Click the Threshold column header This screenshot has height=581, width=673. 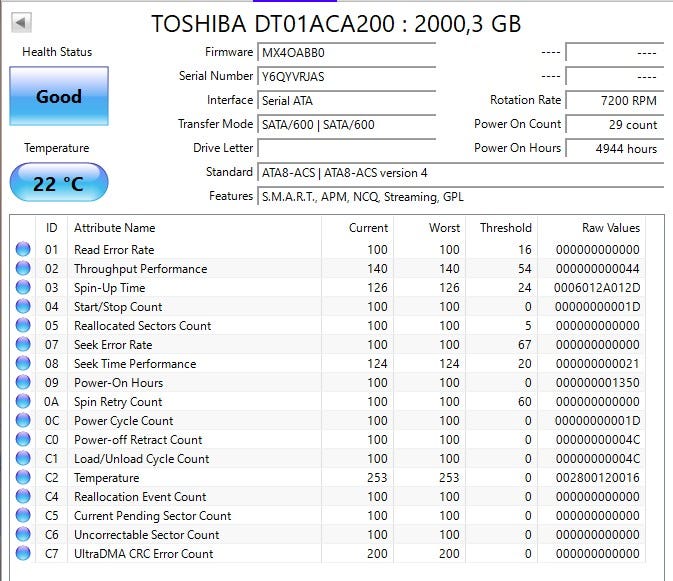point(506,227)
